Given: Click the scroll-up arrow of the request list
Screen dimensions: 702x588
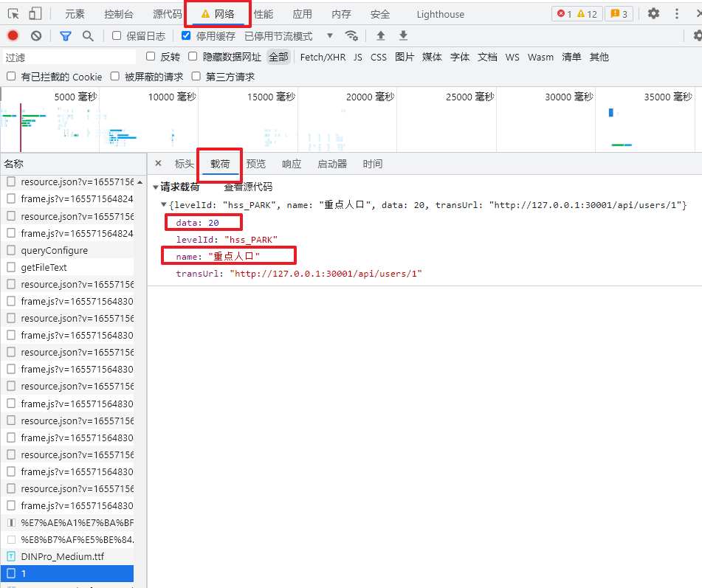Looking at the screenshot, I should (140, 182).
